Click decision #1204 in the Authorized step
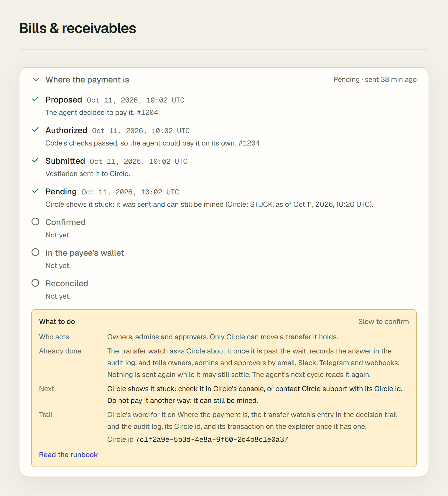Screen dimensions: 448x496 click(249, 143)
